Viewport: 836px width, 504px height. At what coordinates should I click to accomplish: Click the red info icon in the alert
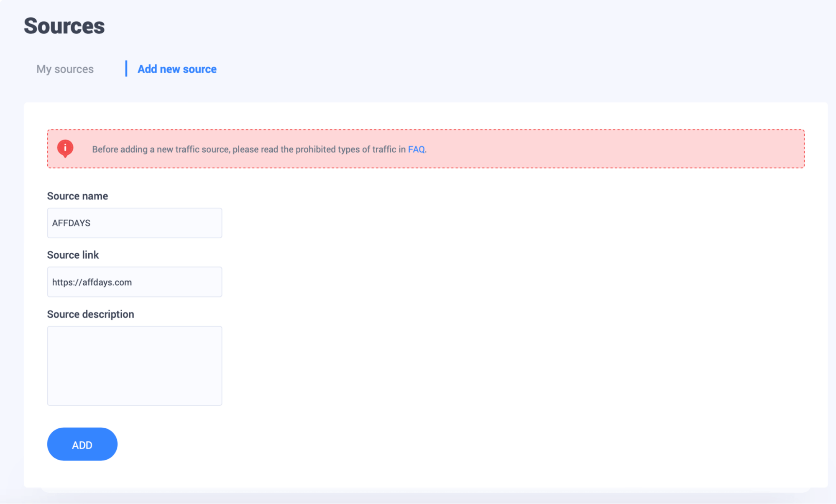click(x=65, y=148)
